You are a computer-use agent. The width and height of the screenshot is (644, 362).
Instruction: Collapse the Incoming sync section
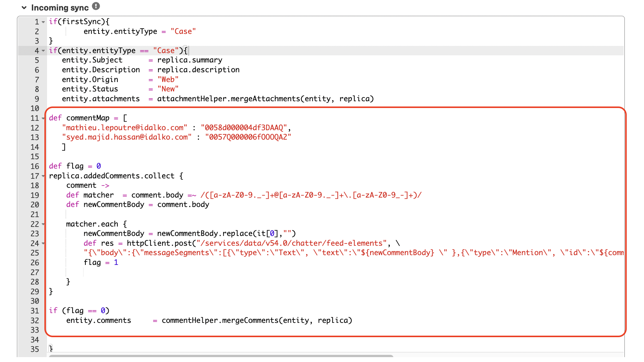click(x=24, y=7)
